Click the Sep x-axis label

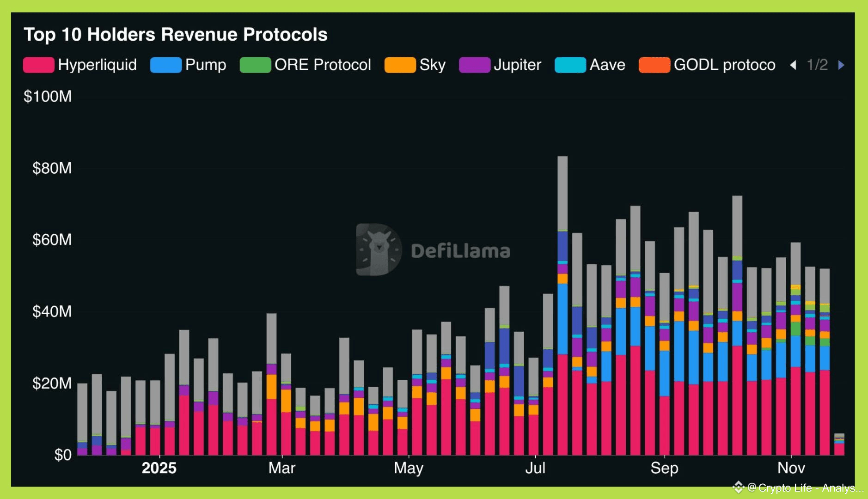[x=664, y=469]
